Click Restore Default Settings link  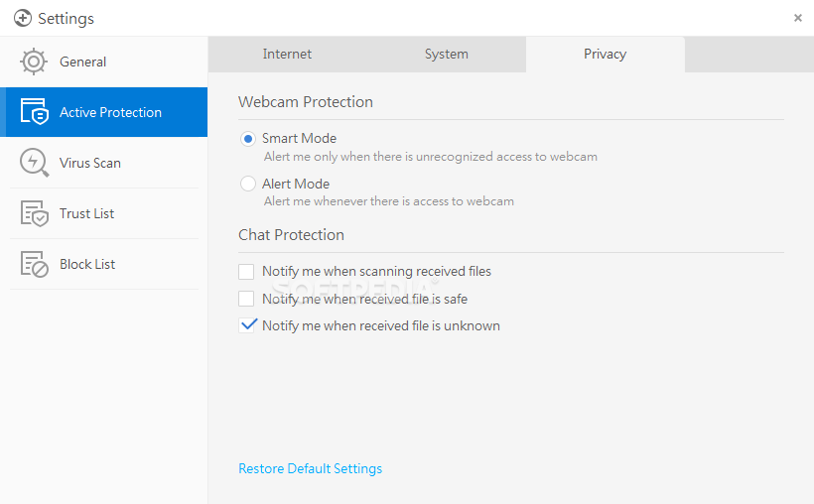[x=311, y=468]
